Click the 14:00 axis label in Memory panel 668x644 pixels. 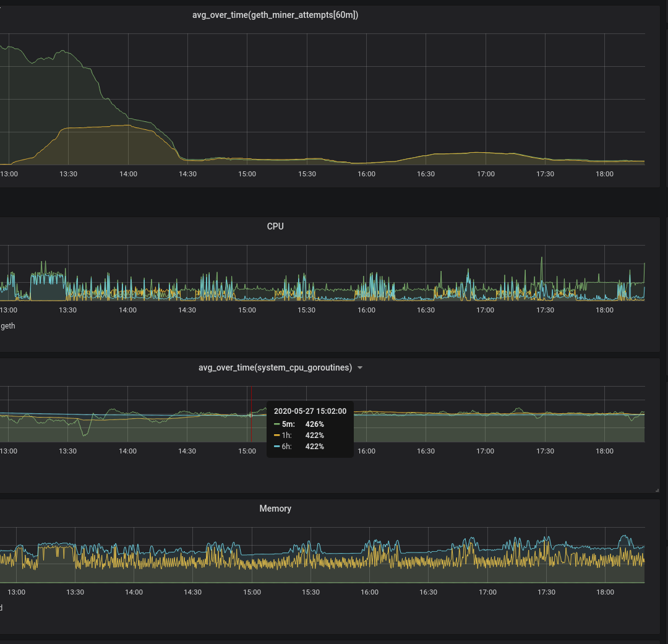point(134,592)
